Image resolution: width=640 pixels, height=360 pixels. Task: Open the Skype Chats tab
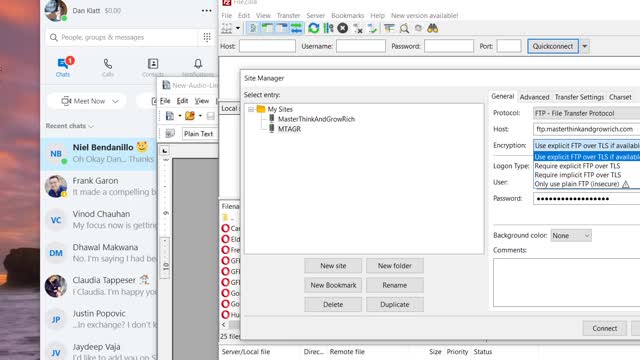point(63,67)
